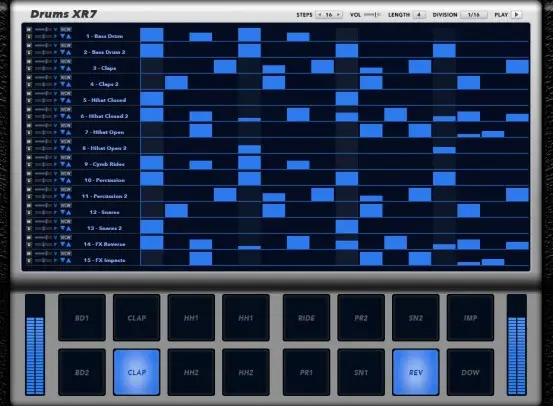The image size is (553, 406).
Task: Open the options button on the 5 - Hihat Closed row
Action: click(x=66, y=93)
